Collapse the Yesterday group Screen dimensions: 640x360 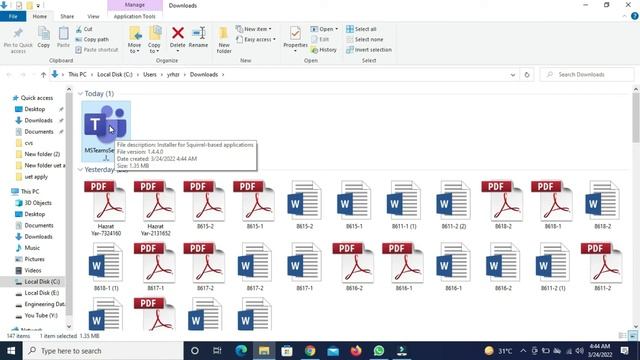pyautogui.click(x=80, y=169)
